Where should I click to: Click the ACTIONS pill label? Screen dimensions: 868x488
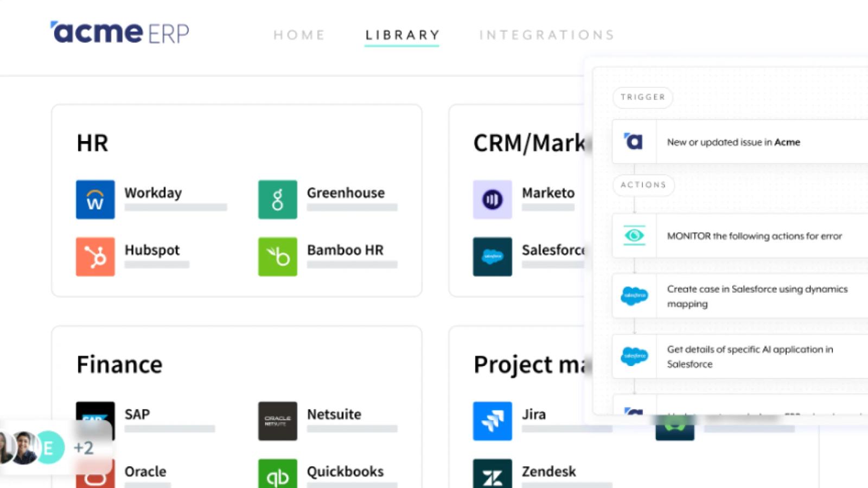coord(643,185)
